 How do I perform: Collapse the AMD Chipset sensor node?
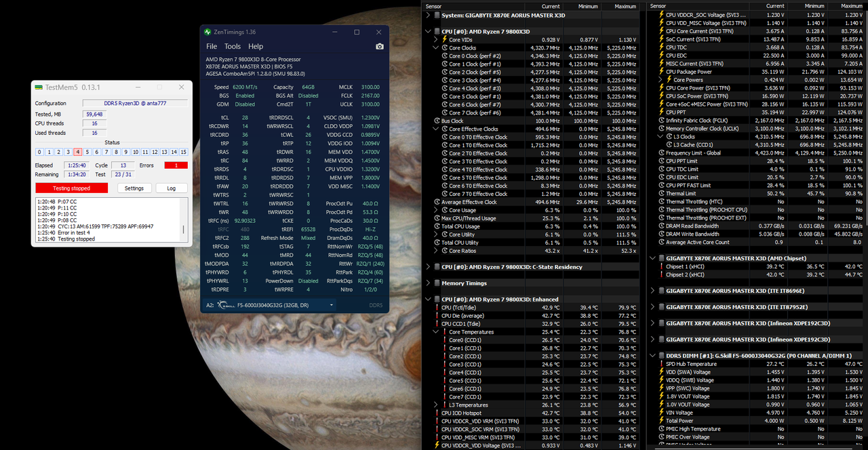click(652, 258)
